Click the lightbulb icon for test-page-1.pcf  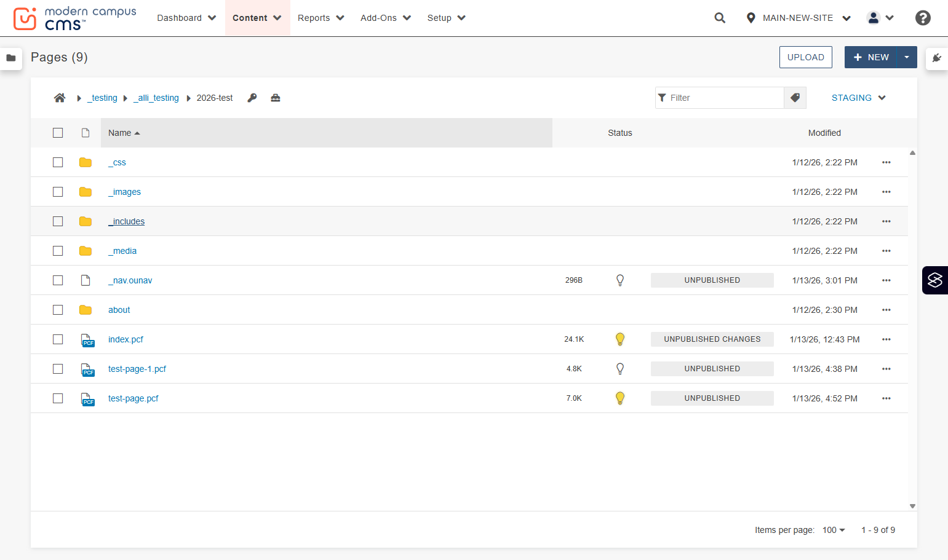point(620,369)
